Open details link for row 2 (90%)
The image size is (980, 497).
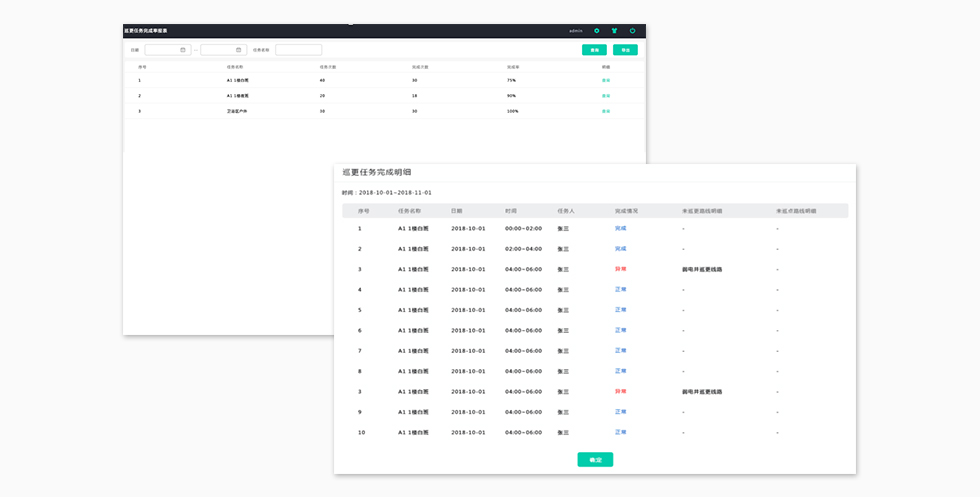pos(606,96)
